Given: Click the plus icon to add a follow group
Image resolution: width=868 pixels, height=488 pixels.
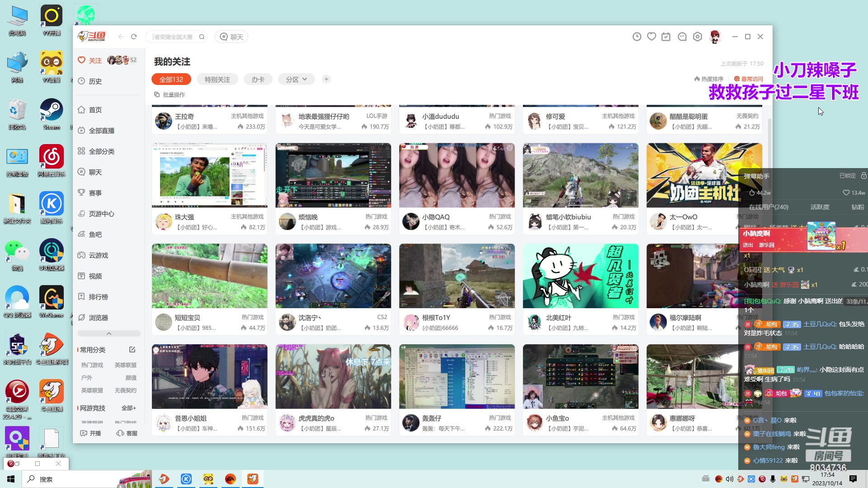Looking at the screenshot, I should tap(326, 79).
